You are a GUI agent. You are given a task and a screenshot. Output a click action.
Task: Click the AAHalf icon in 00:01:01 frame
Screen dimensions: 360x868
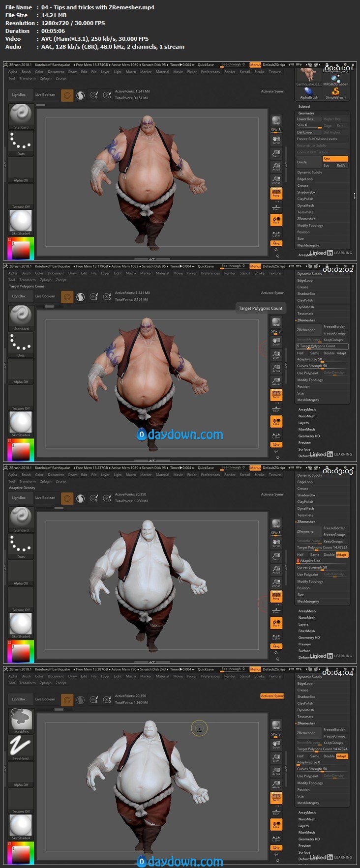tap(276, 179)
